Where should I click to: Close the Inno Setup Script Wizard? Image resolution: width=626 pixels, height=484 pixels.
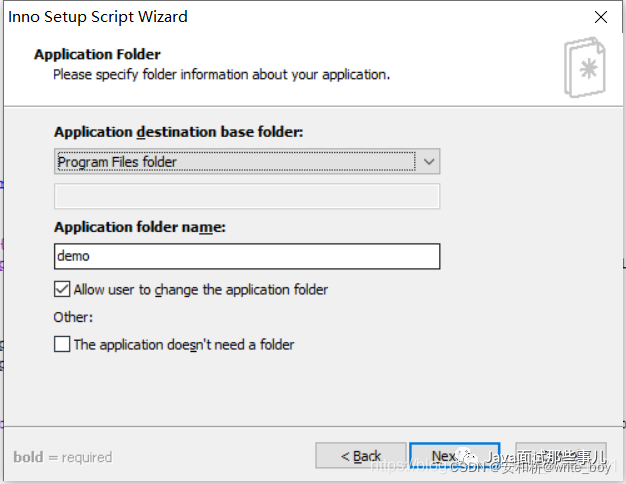601,17
